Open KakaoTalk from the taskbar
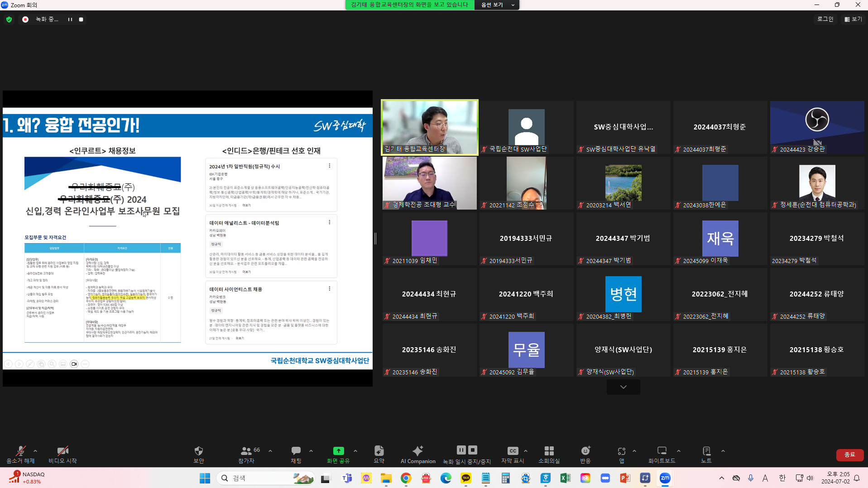The image size is (868, 488). point(465,478)
